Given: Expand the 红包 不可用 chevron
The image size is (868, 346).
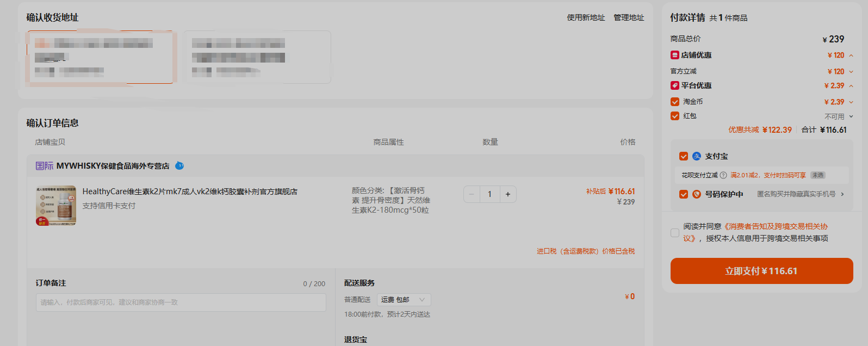Looking at the screenshot, I should pos(851,116).
